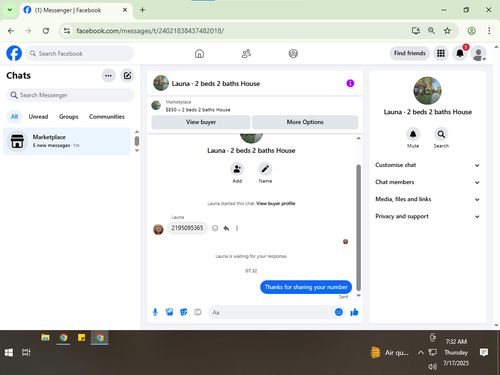Click the Aa message input box
This screenshot has height=375, width=500.
pos(272,312)
